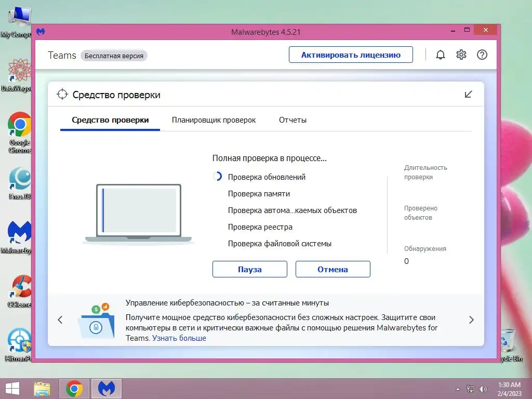Select the CCleaner desktop shortcut
The image size is (532, 399).
click(x=19, y=291)
